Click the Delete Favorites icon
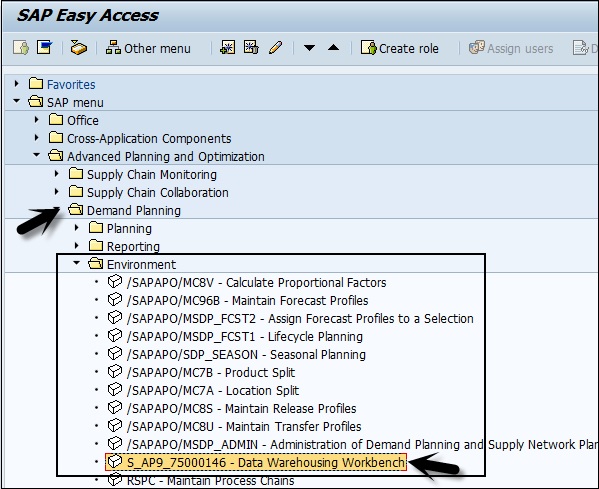The image size is (599, 489). coord(251,48)
